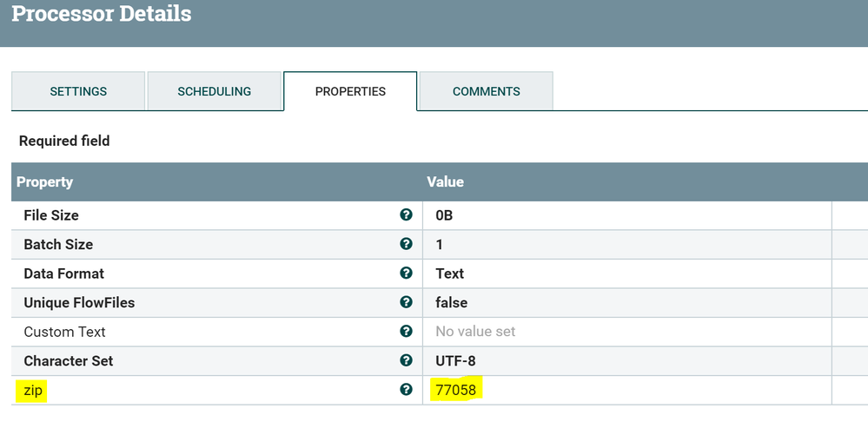Go to the Comments tab
This screenshot has width=868, height=448.
click(x=487, y=91)
